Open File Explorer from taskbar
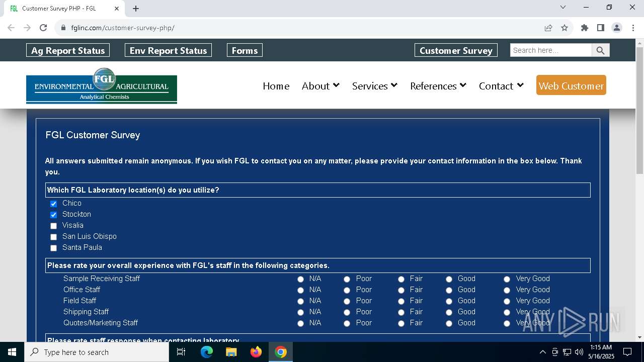The width and height of the screenshot is (644, 362). click(231, 352)
